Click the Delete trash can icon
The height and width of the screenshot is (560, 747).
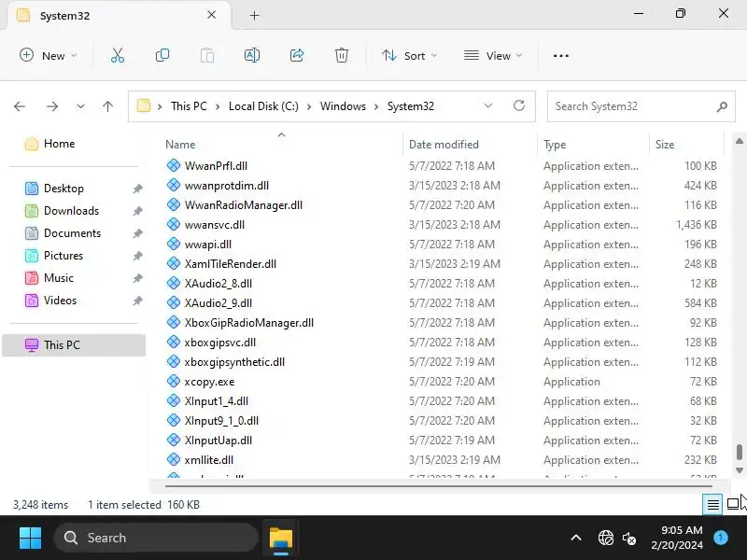pyautogui.click(x=341, y=56)
